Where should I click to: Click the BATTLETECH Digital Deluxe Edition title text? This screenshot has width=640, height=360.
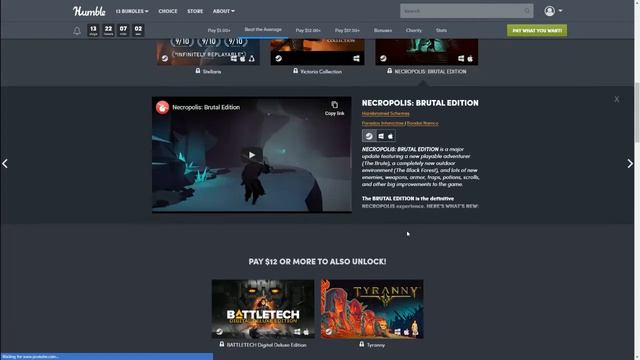click(x=267, y=345)
